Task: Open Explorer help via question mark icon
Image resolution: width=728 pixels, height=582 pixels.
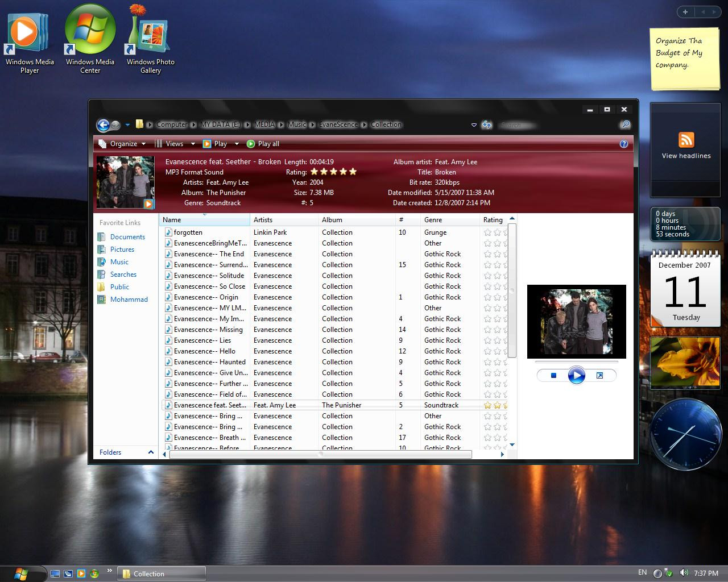Action: point(623,144)
